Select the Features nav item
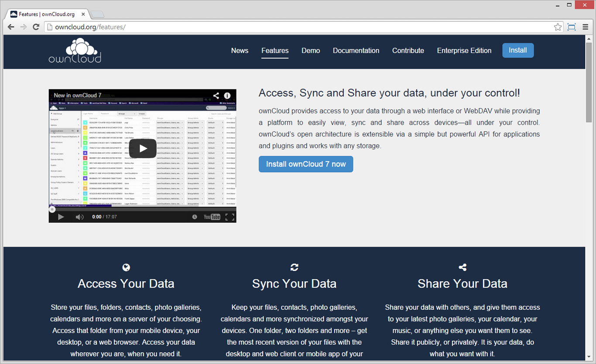 (275, 51)
